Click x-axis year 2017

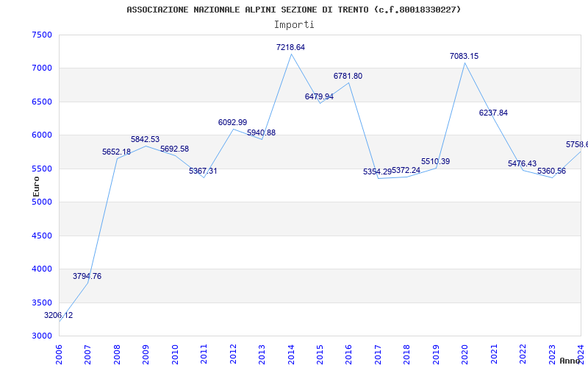[x=378, y=355]
